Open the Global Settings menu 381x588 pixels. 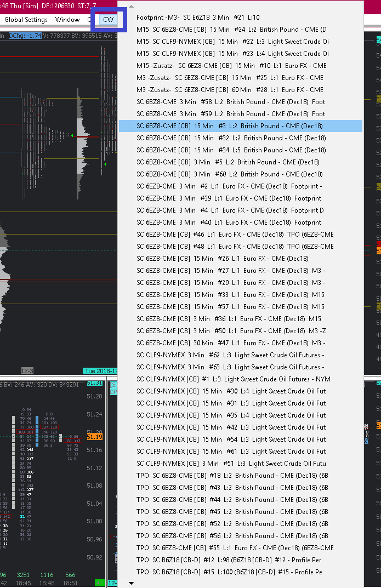(x=26, y=20)
